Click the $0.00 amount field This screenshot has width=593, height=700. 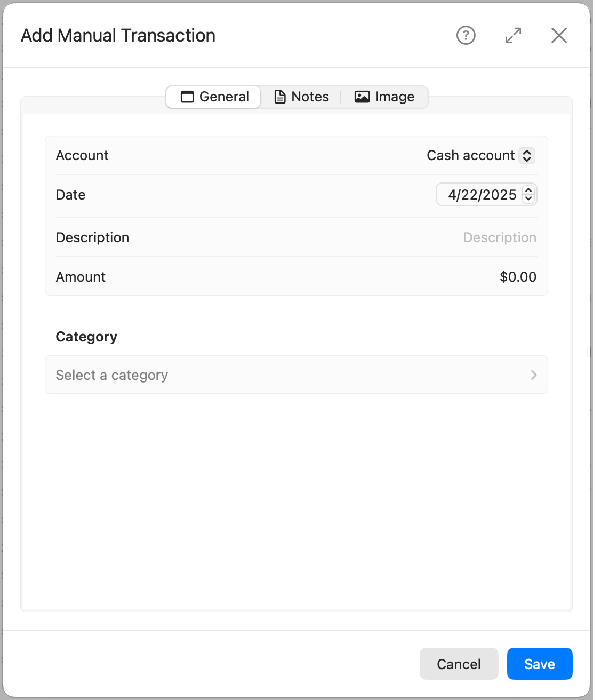tap(518, 277)
